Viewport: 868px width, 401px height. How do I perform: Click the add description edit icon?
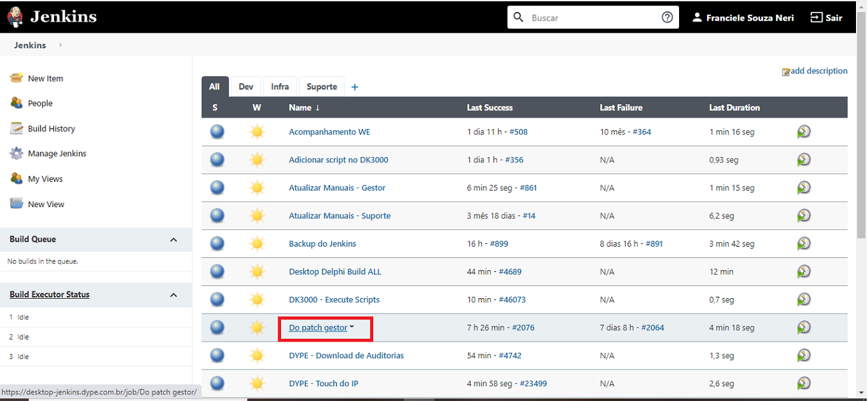786,72
